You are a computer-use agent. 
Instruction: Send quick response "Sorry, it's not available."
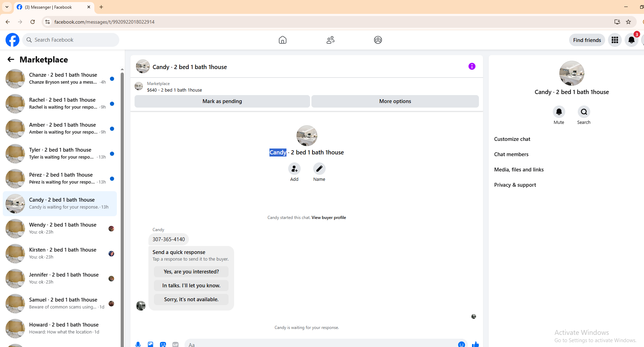pyautogui.click(x=191, y=299)
